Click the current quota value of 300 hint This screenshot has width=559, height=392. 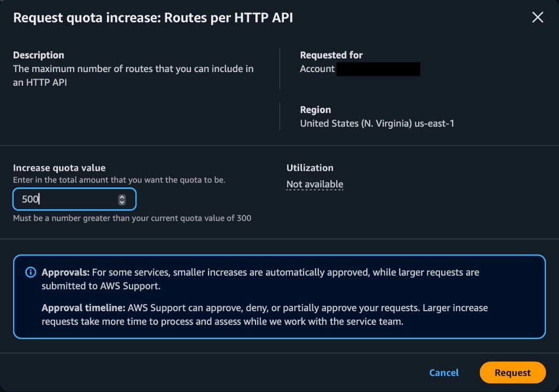pos(132,218)
